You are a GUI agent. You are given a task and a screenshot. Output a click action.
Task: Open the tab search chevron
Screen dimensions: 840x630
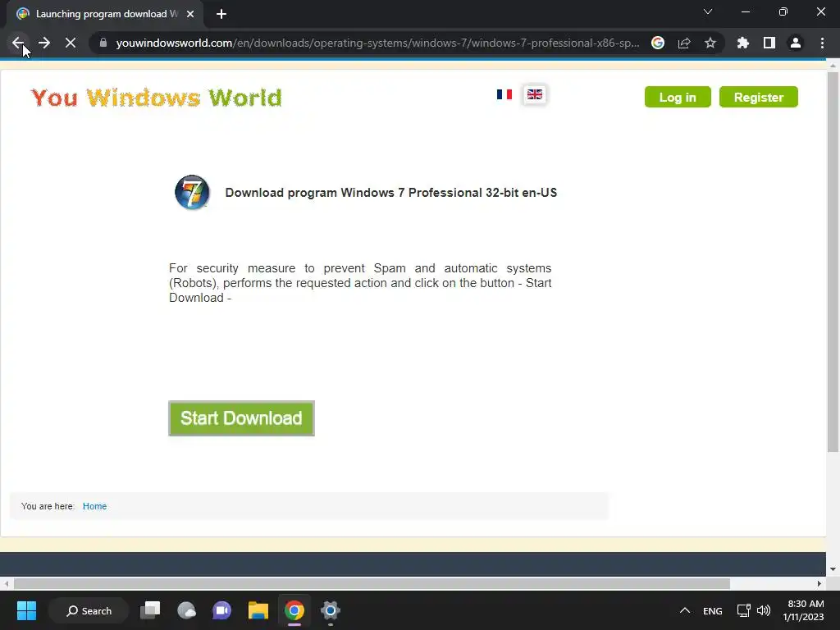tap(708, 11)
